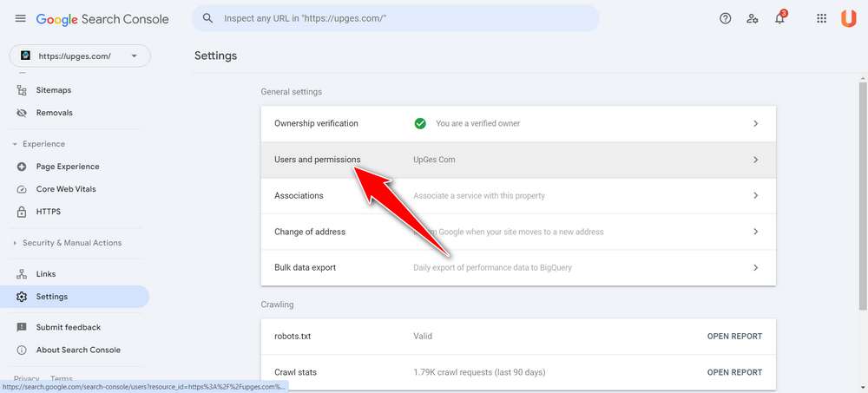This screenshot has height=393, width=868.
Task: Open the hamburger main menu
Action: coord(21,18)
